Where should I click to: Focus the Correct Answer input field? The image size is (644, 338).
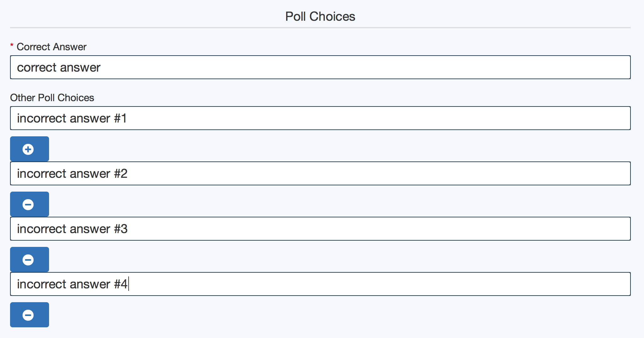click(x=320, y=67)
